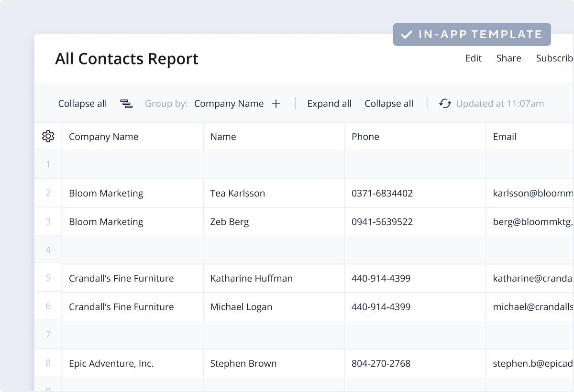Click row number 5 for Katharine Huffman
This screenshot has width=574, height=392.
(48, 278)
